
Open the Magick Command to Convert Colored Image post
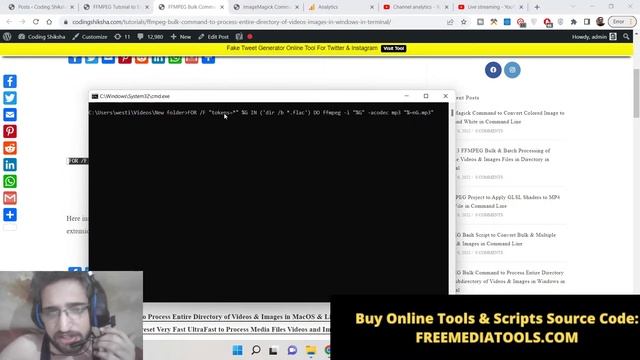click(510, 117)
